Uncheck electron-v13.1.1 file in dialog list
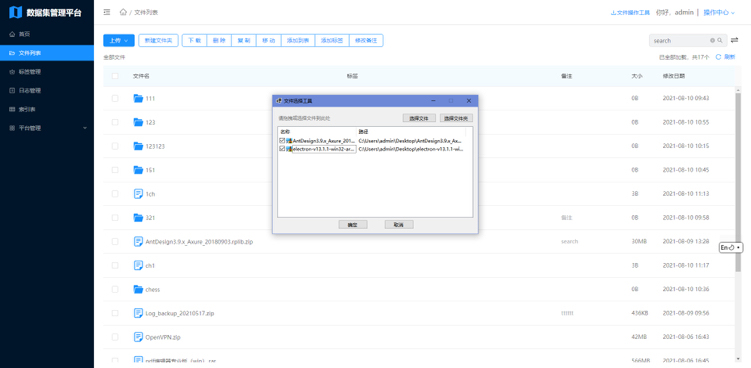 coord(282,149)
